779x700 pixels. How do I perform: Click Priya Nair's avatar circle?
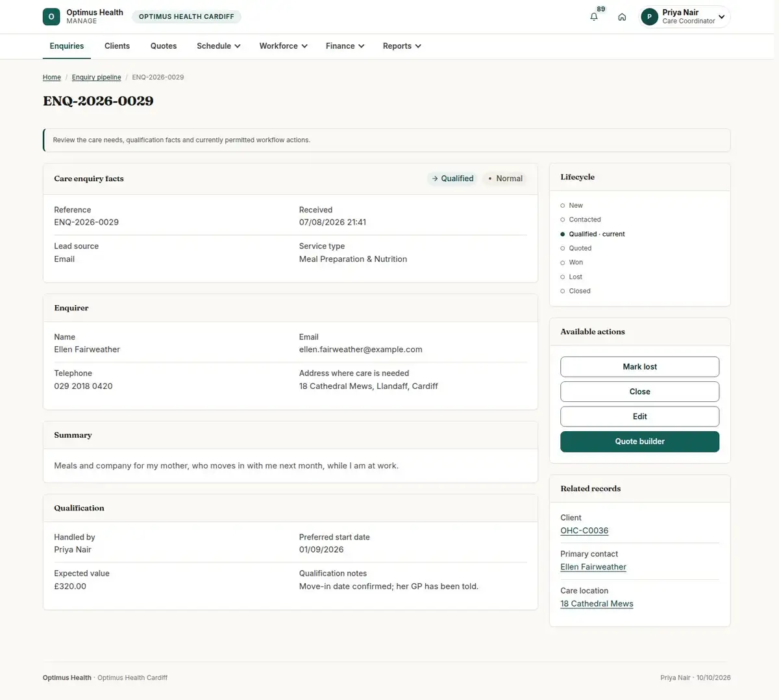click(649, 17)
